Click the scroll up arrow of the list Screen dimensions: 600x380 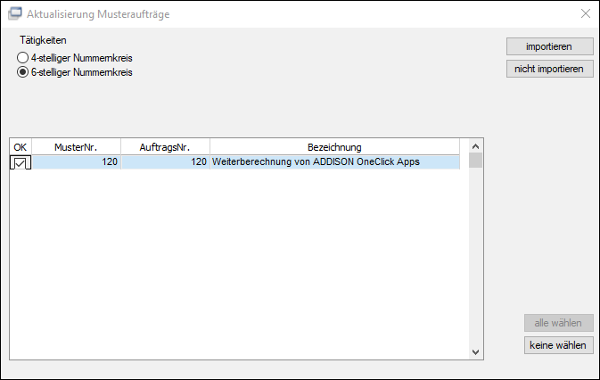pos(476,146)
